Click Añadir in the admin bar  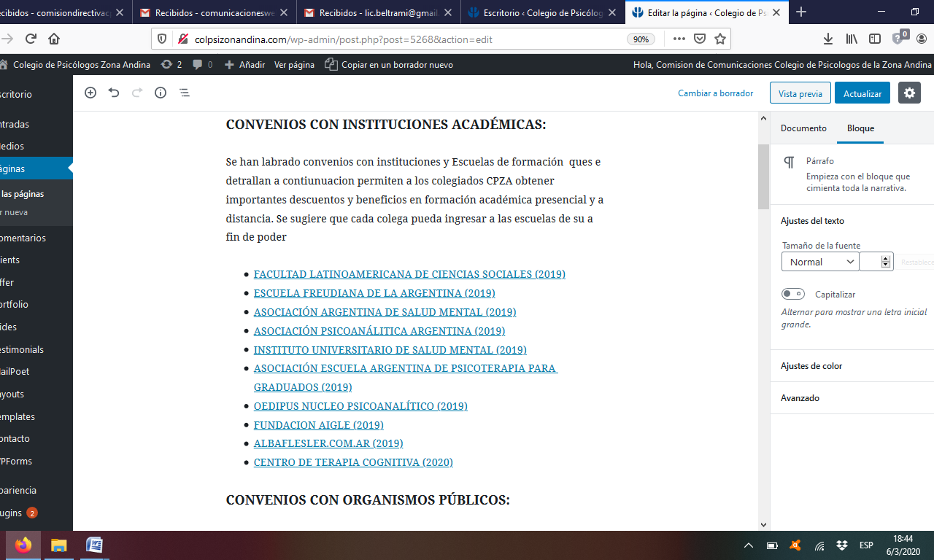(x=244, y=65)
